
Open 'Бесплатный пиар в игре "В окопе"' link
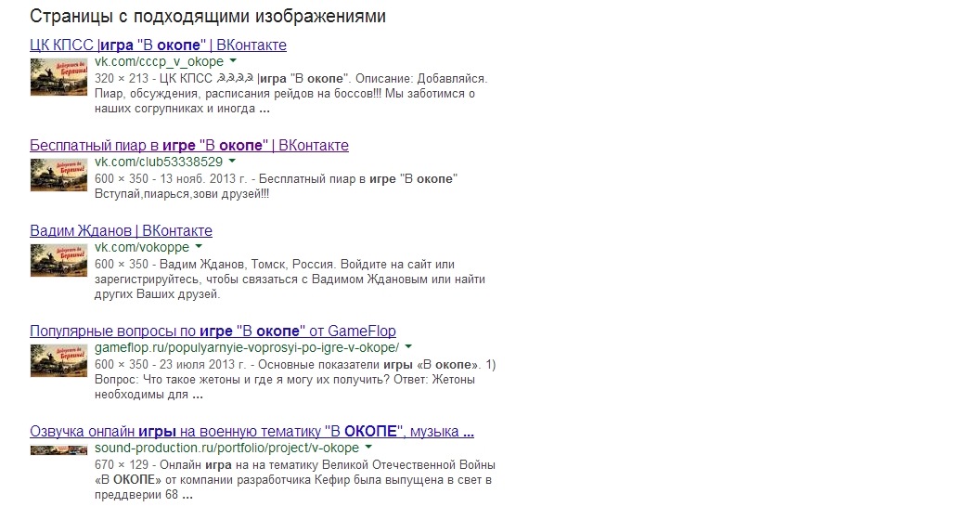(x=189, y=145)
